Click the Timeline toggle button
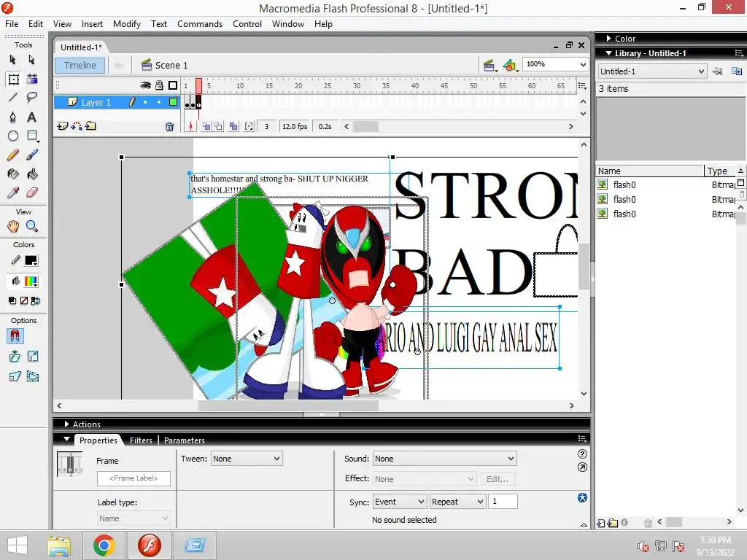 80,65
